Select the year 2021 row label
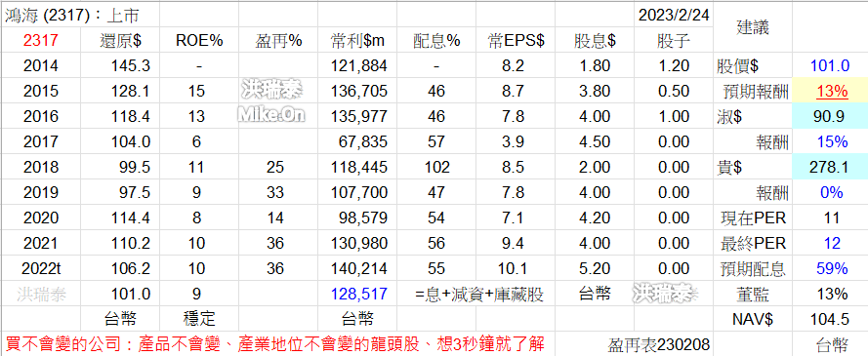Image resolution: width=868 pixels, height=356 pixels. (40, 243)
